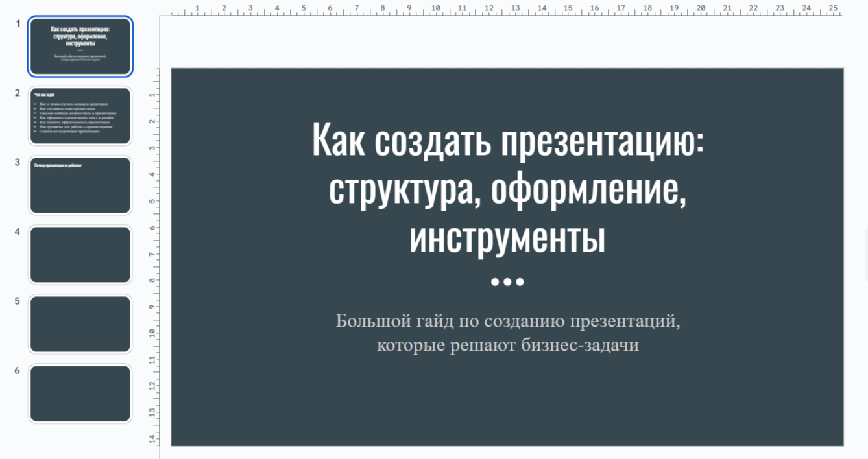Select the subtitle line "Большой гайд по созданию презентаций"
868x459 pixels.
click(507, 321)
